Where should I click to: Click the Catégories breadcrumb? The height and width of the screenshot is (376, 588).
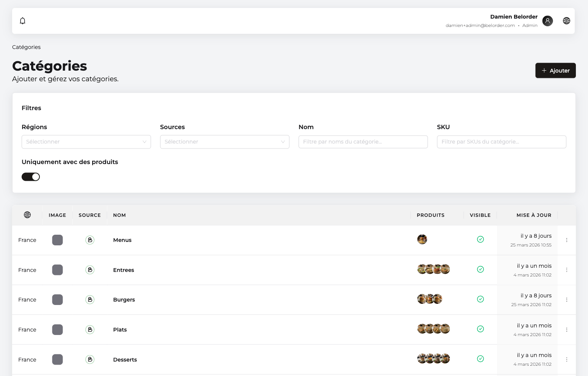click(26, 47)
